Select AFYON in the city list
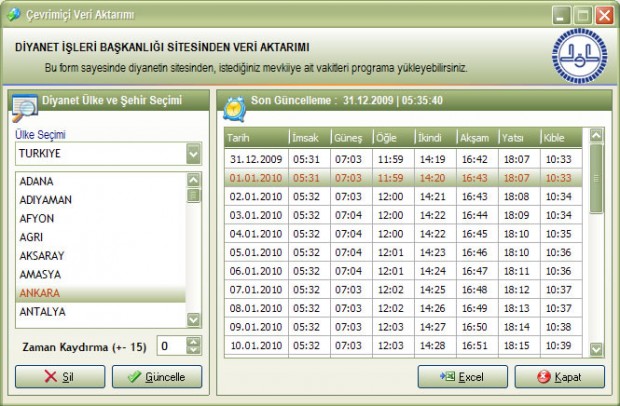 pos(100,218)
